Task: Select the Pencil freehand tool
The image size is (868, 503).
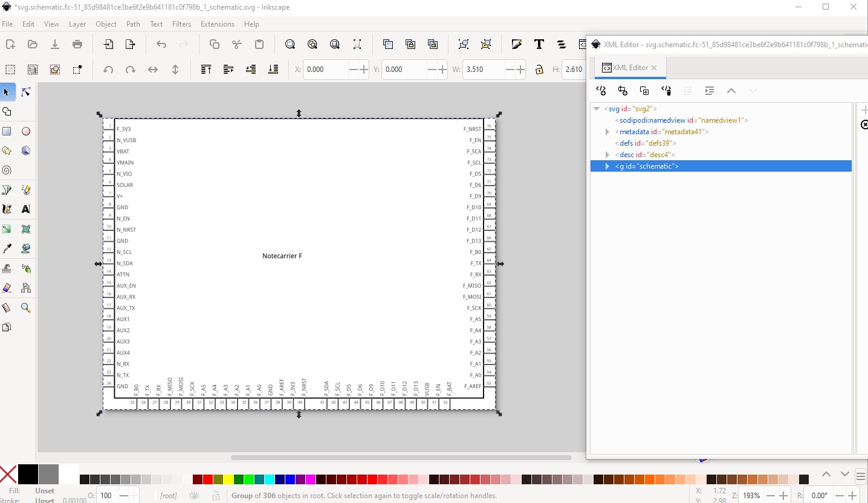Action: coord(26,190)
